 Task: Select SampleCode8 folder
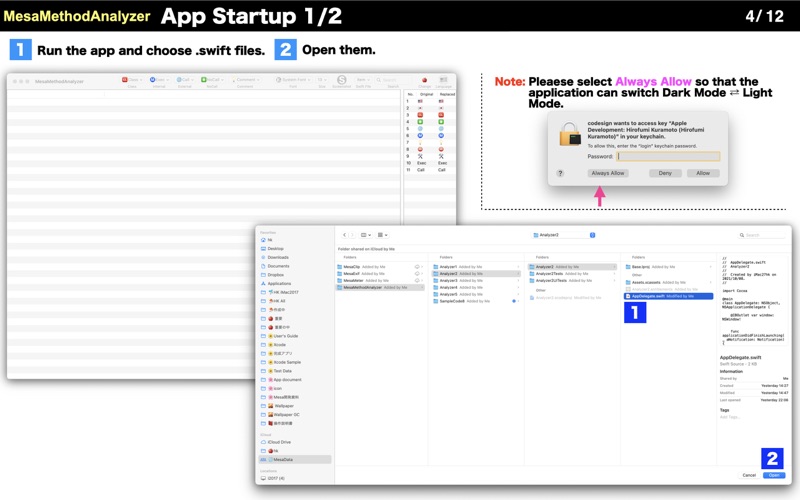click(476, 301)
